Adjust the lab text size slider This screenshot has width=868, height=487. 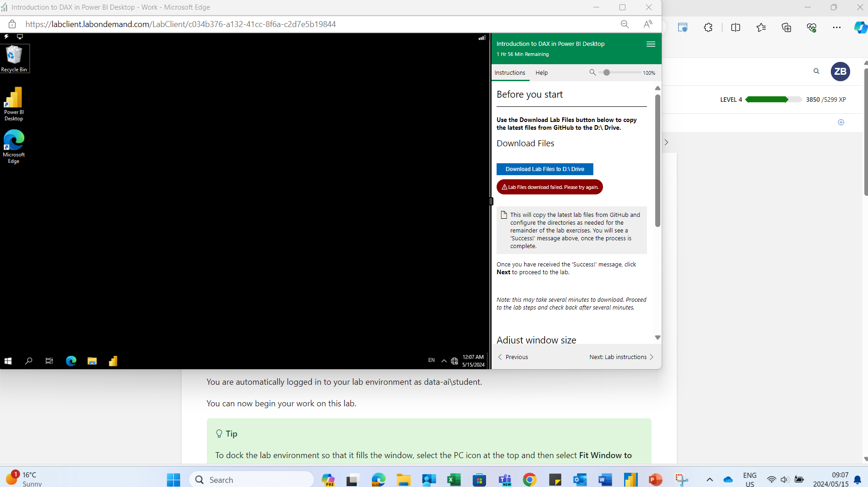pos(608,72)
